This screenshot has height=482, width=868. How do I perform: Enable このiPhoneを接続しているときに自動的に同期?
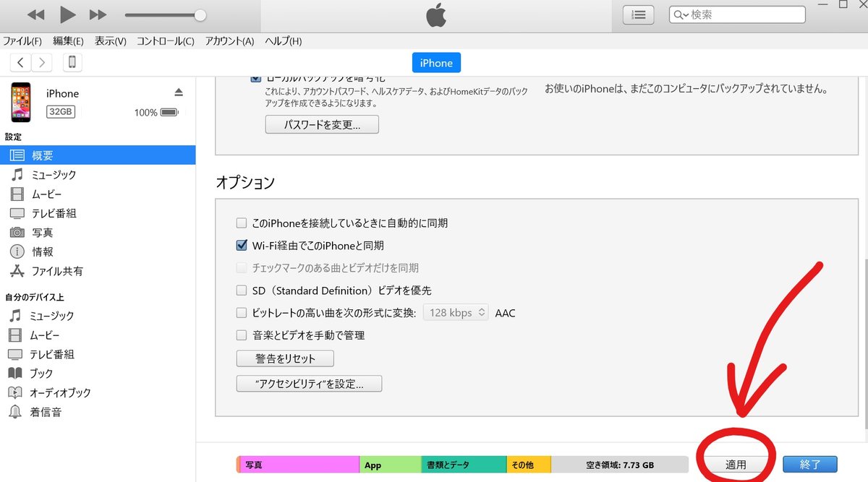(242, 223)
